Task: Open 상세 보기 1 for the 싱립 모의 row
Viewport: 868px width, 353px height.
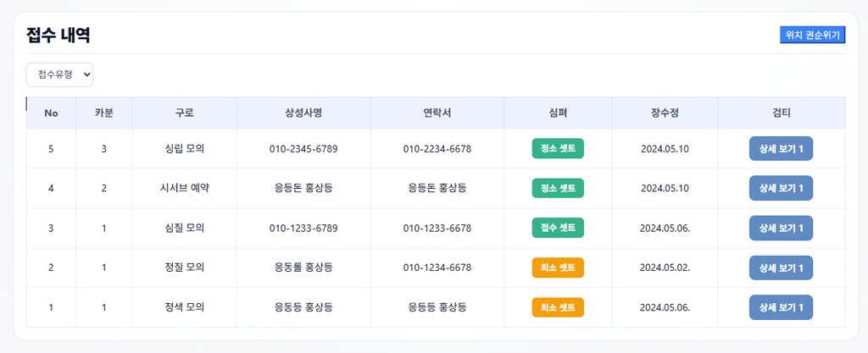Action: 781,149
